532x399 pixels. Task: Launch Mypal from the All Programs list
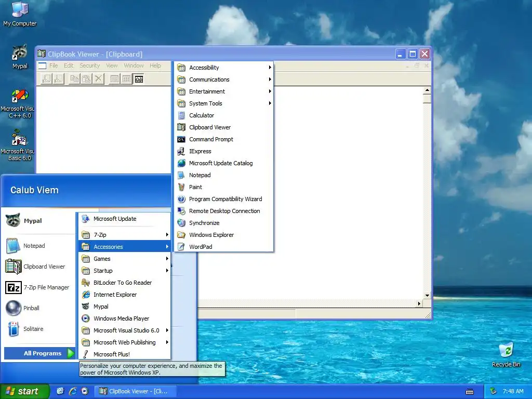coord(124,307)
